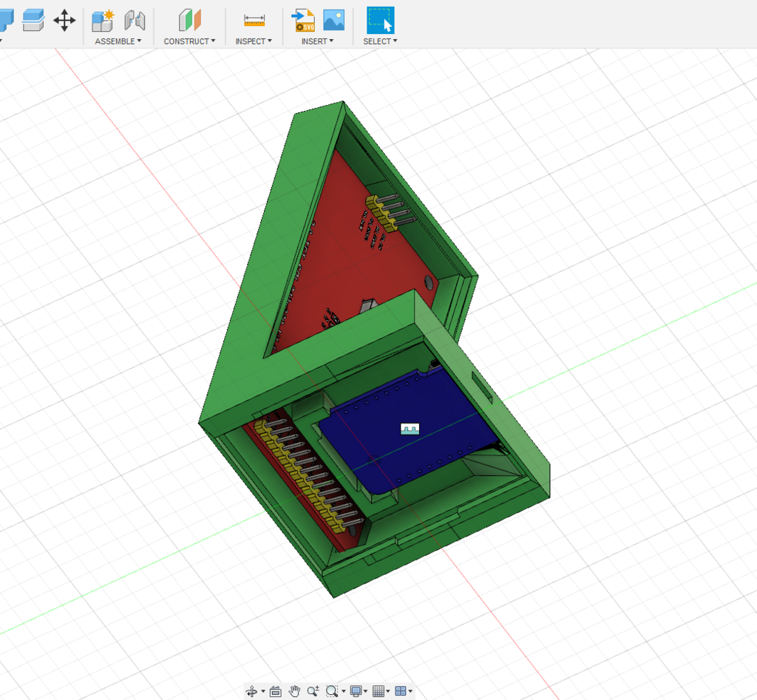Choose the Measure tool
This screenshot has height=700, width=757.
pyautogui.click(x=254, y=21)
